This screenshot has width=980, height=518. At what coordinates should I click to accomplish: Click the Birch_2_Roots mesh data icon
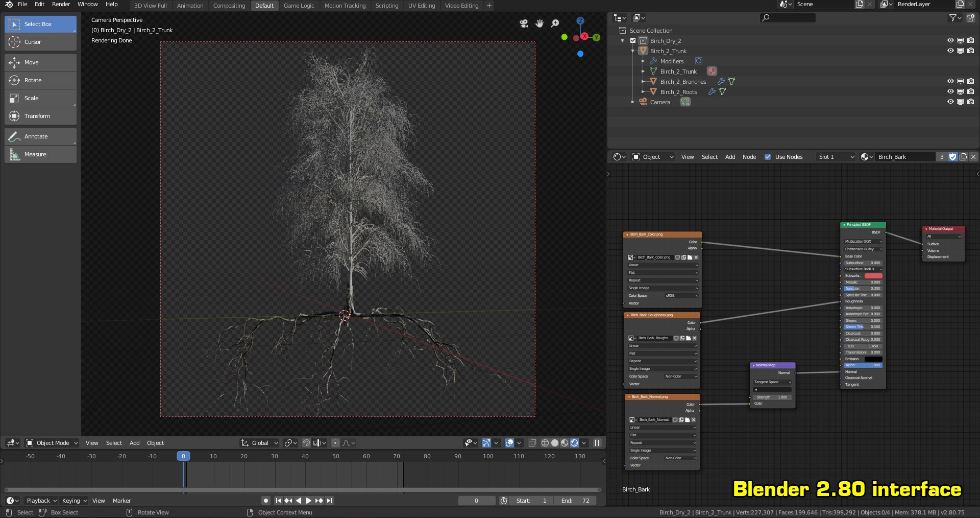pos(722,91)
